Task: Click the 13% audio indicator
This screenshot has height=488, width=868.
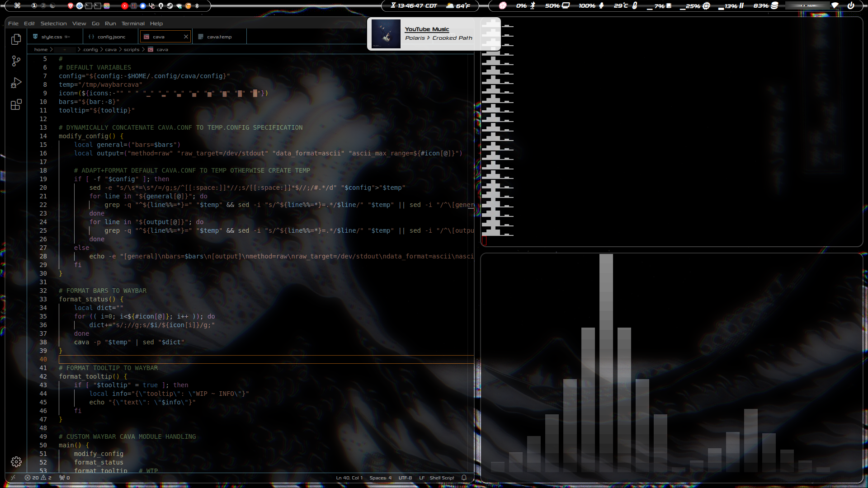Action: [x=731, y=6]
